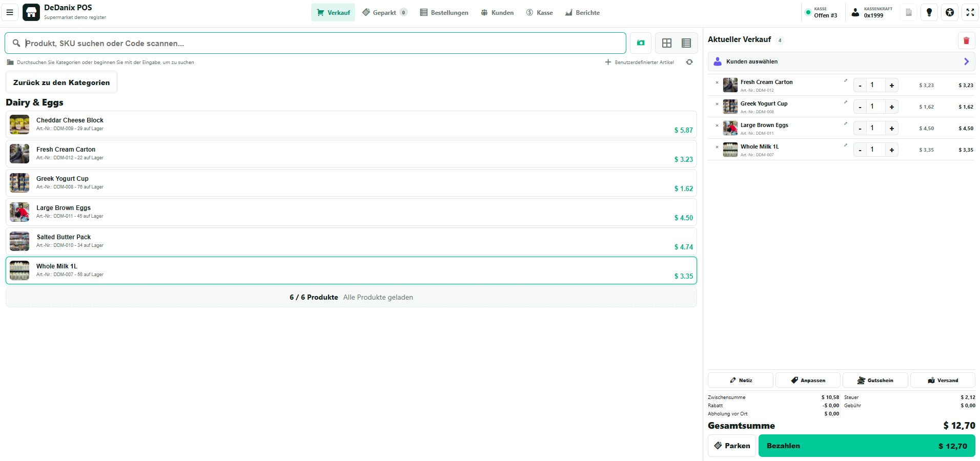
Task: Click the 'Gesamtsumme' total label
Action: click(741, 426)
